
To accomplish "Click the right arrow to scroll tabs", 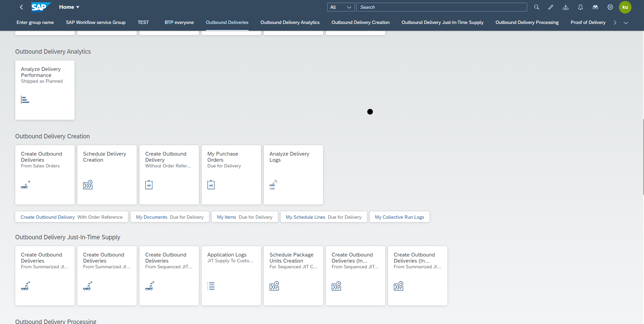I will (615, 23).
